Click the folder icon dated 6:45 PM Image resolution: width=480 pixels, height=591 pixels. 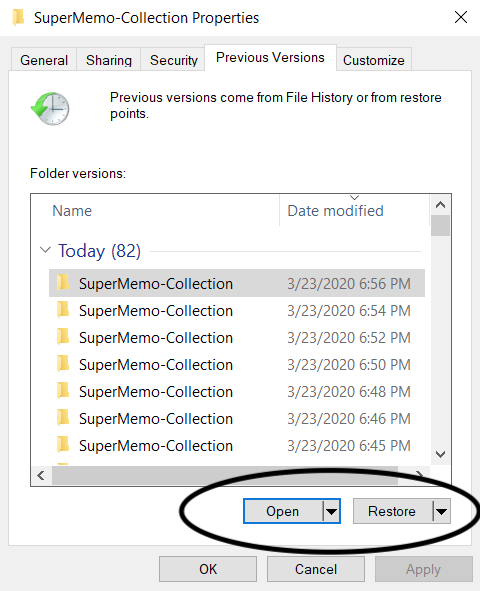click(63, 445)
